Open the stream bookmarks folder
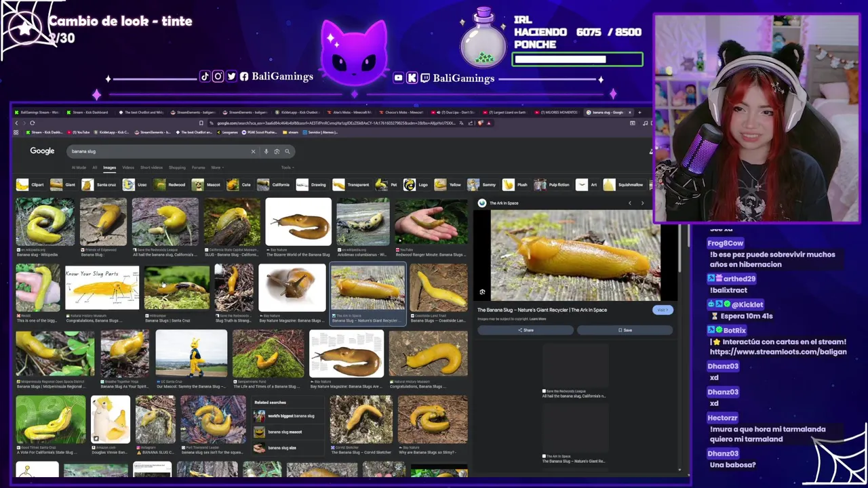This screenshot has height=488, width=868. tap(290, 132)
